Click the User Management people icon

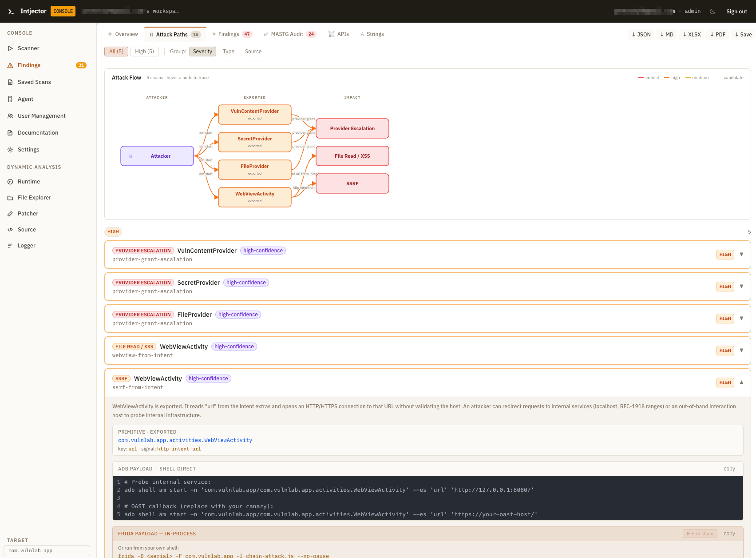(x=10, y=116)
